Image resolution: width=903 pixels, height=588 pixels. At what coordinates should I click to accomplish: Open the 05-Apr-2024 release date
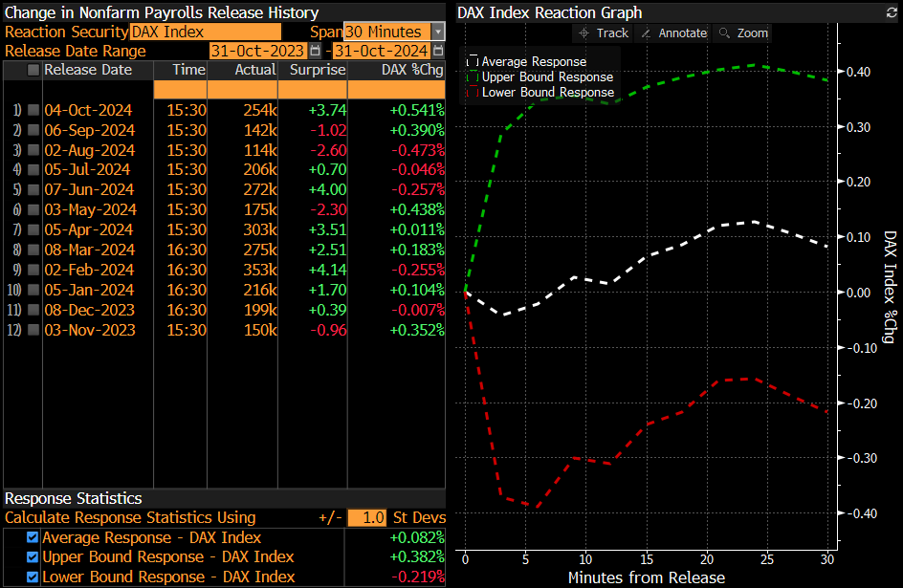(89, 230)
